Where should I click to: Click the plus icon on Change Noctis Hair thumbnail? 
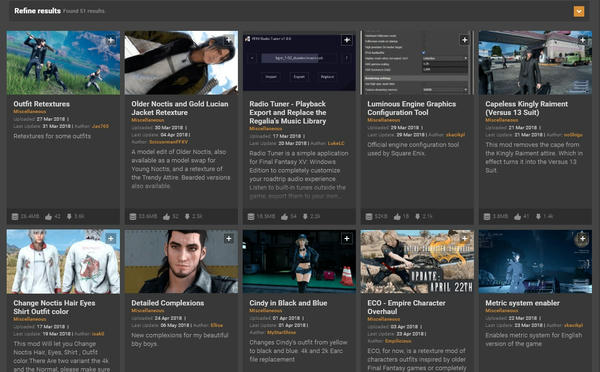(x=111, y=239)
